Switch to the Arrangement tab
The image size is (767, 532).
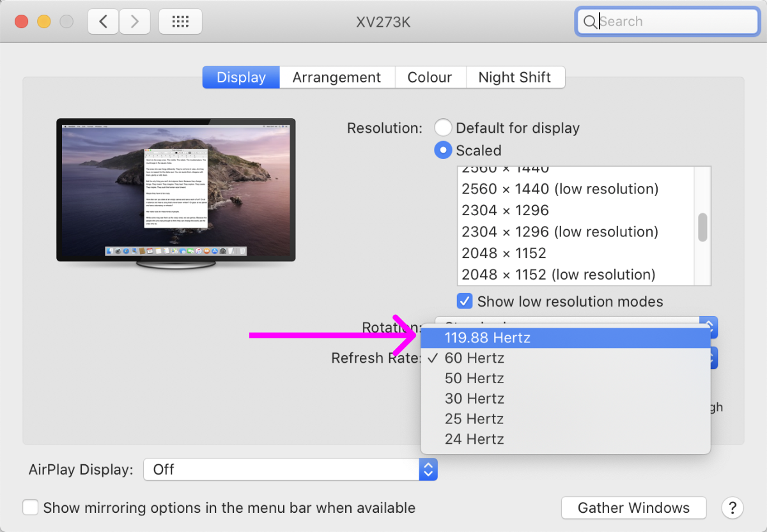336,77
